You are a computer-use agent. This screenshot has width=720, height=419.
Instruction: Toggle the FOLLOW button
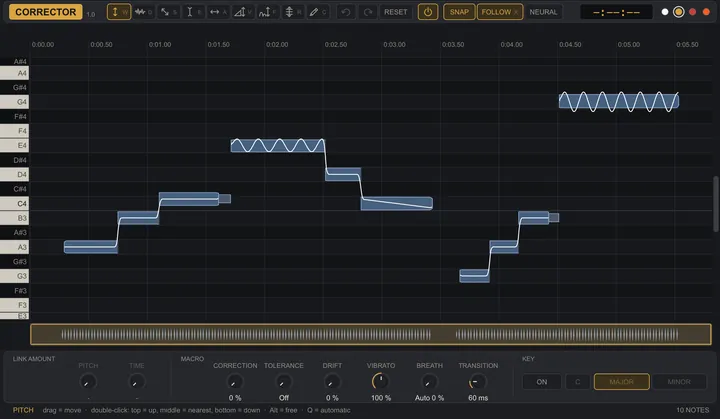500,12
